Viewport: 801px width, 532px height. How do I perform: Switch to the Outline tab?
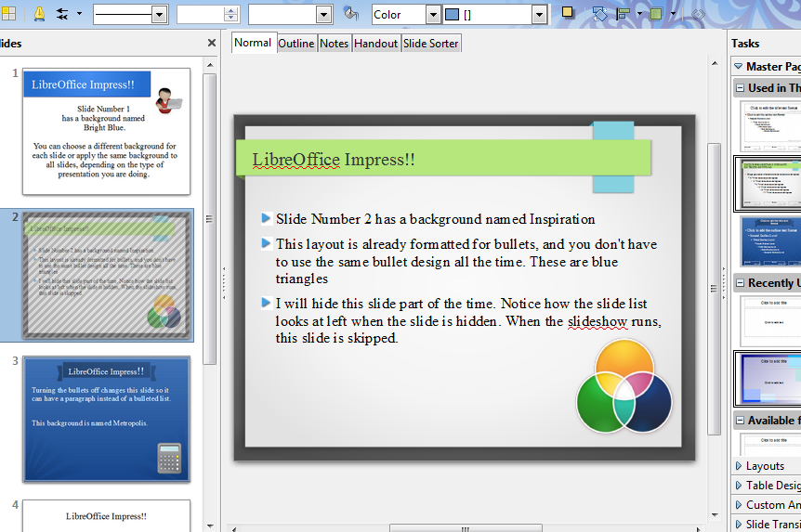296,44
